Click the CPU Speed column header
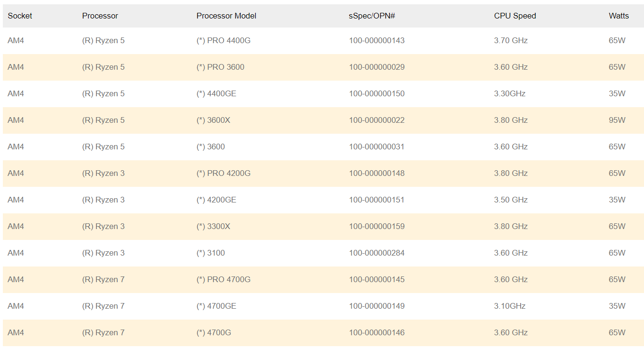Viewport: 644px width, 349px height. (x=515, y=16)
